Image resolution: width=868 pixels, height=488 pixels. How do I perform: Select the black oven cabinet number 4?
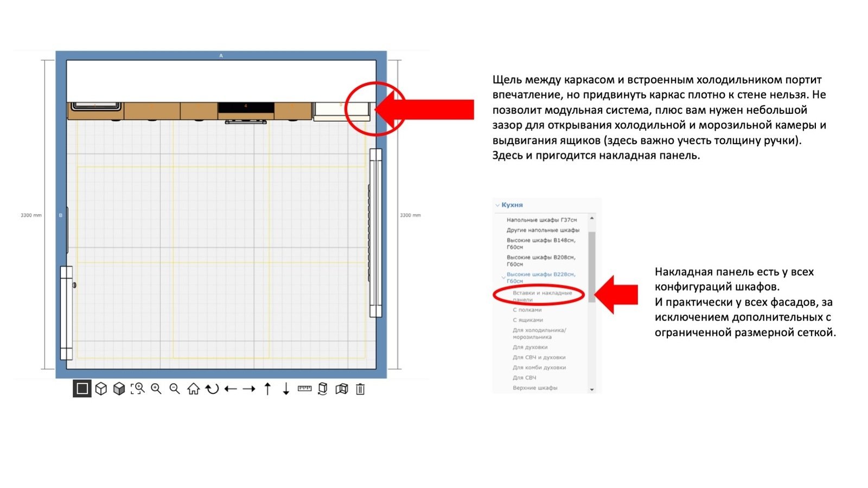(x=246, y=107)
